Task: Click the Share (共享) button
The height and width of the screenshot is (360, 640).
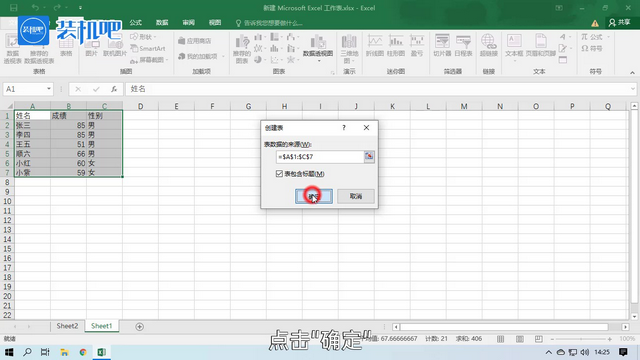Action: (x=620, y=23)
